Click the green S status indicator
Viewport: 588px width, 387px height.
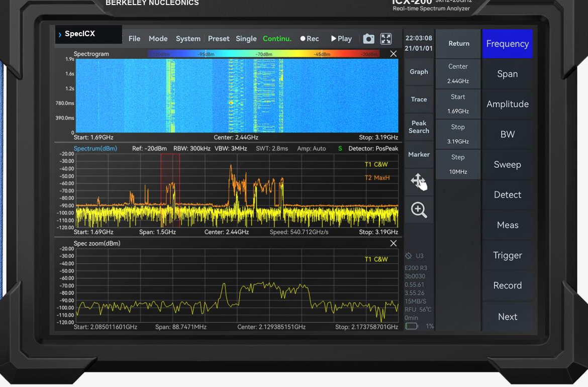tap(340, 148)
